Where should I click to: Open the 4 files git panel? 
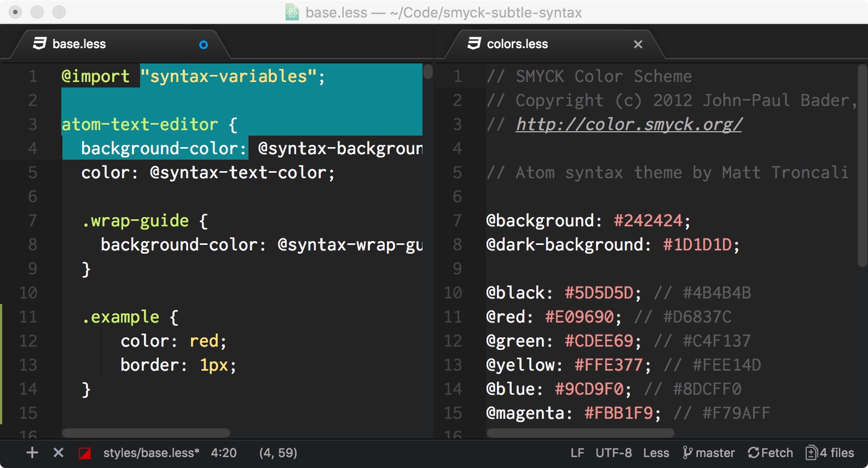pyautogui.click(x=830, y=453)
